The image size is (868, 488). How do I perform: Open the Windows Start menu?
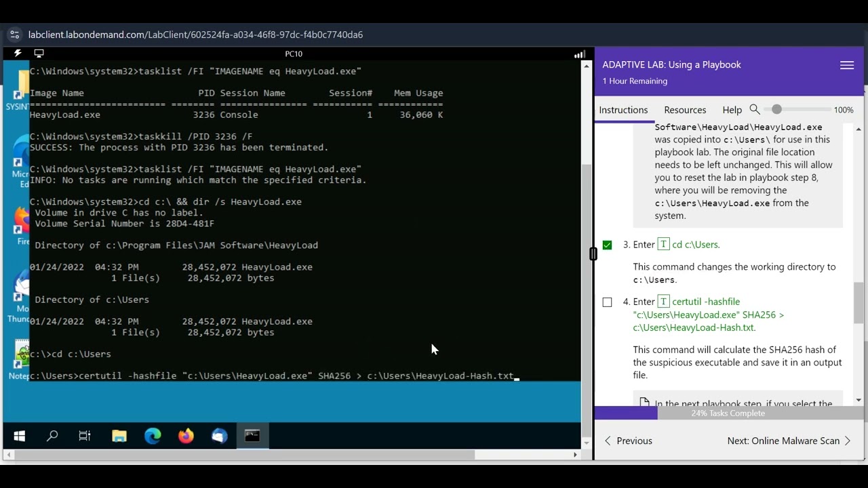coord(19,436)
